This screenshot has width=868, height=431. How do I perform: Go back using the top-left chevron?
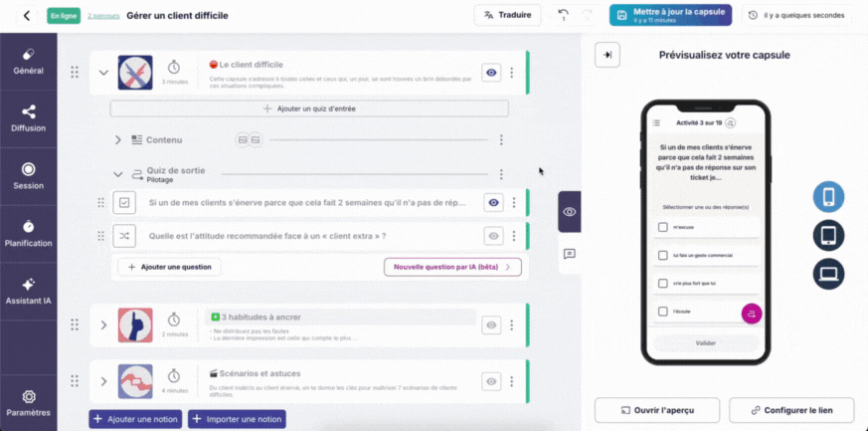click(x=27, y=16)
